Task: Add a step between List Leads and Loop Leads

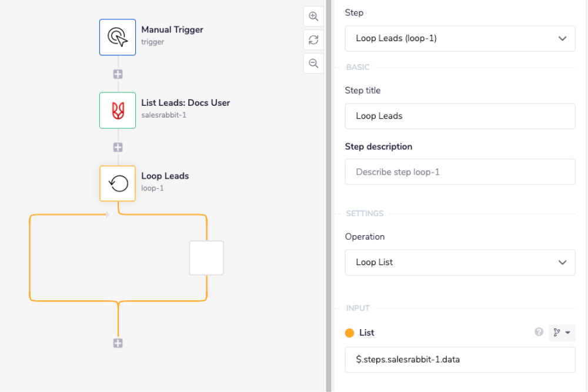Action: (x=118, y=147)
